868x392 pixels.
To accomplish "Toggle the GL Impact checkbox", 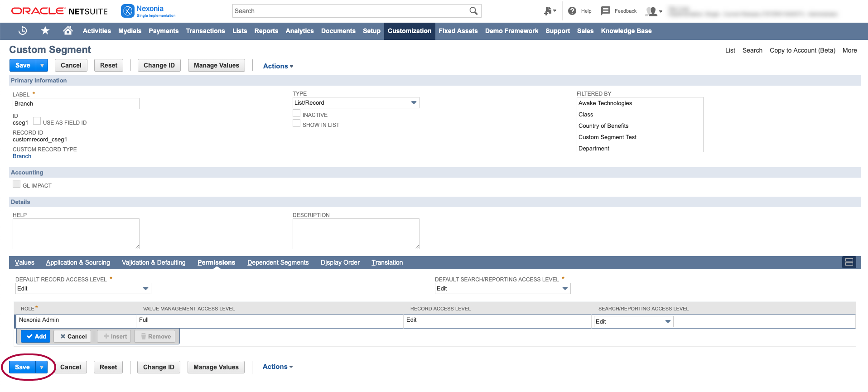I will (x=17, y=184).
